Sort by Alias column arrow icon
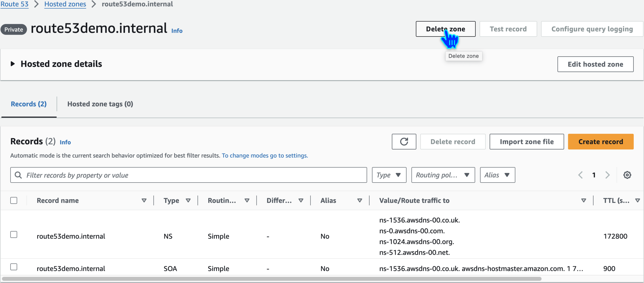644x283 pixels. (360, 201)
